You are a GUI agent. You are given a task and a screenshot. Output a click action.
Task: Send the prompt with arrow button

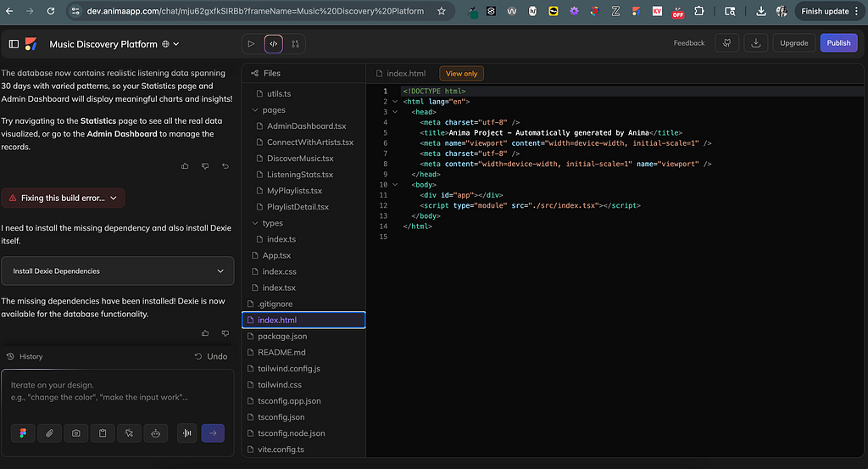(213, 433)
